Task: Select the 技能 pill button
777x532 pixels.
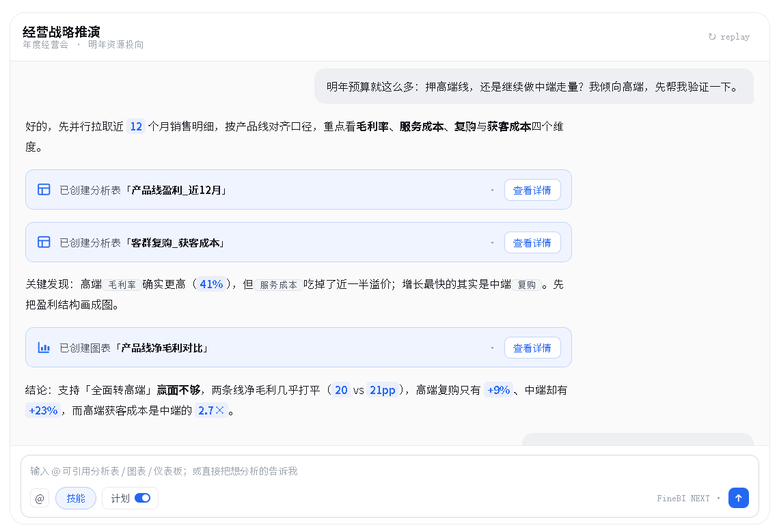Action: click(76, 499)
